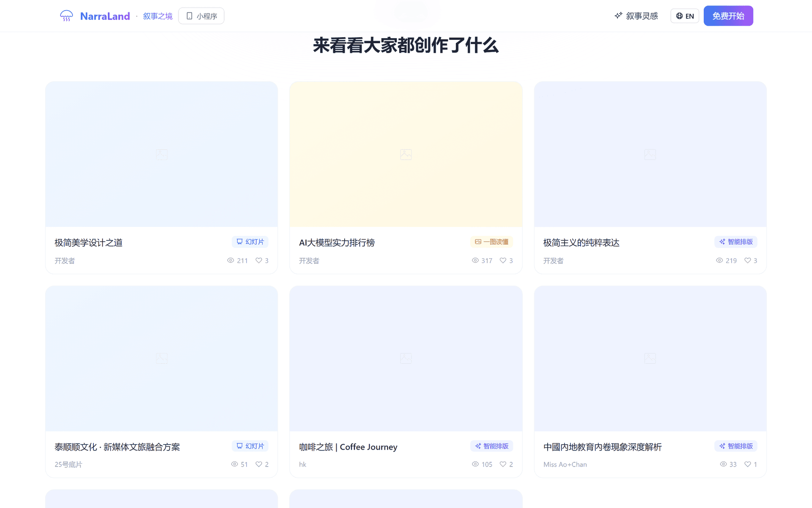812x508 pixels.
Task: Click 一图读懂 tag on AI大模型实力排行榜
Action: (x=491, y=242)
